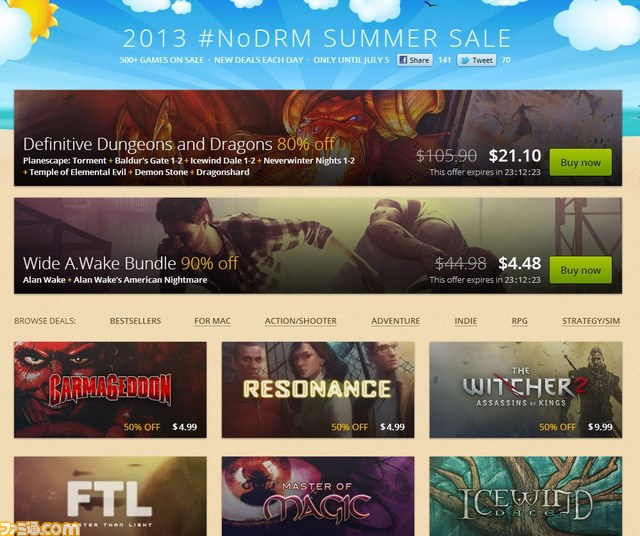Open the Master of Magic tile
The image size is (640, 536).
[x=318, y=496]
